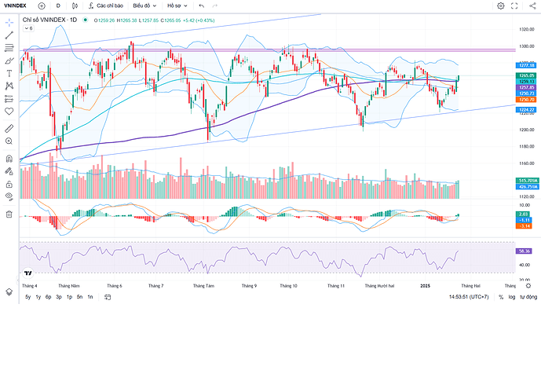Viewport: 541px width, 392px height.
Task: Activate the zoom-in magnifier tool
Action: click(9, 141)
